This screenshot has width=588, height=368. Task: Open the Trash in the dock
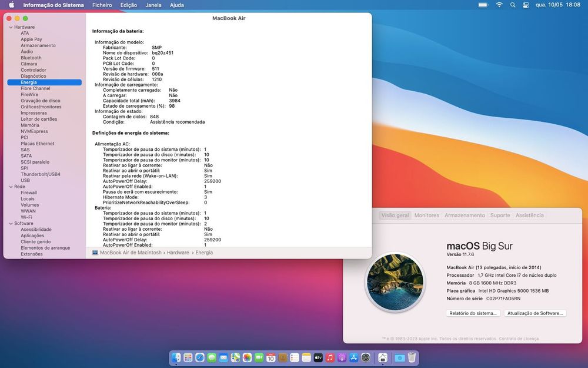pos(412,358)
